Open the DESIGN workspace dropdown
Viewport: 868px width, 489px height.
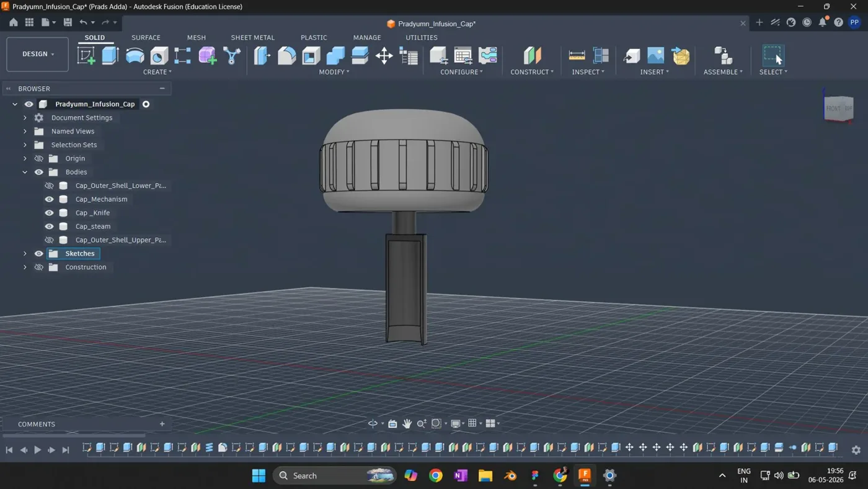tap(37, 54)
